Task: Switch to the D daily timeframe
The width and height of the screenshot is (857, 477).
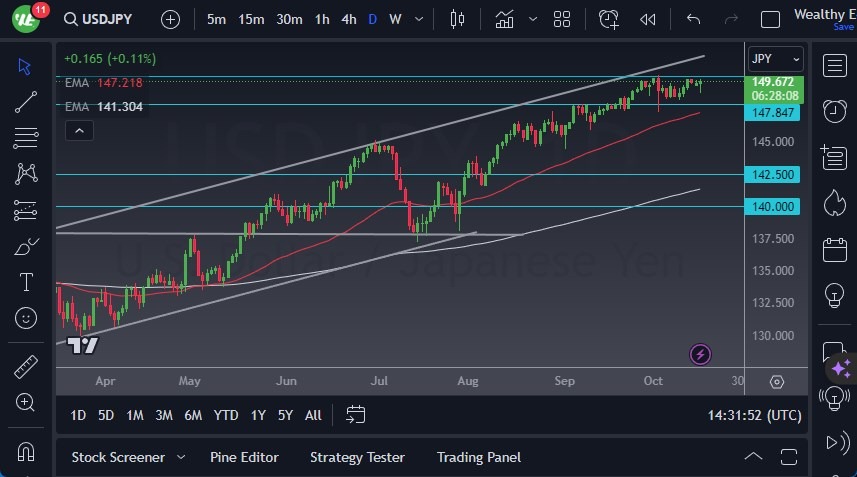Action: pyautogui.click(x=372, y=19)
